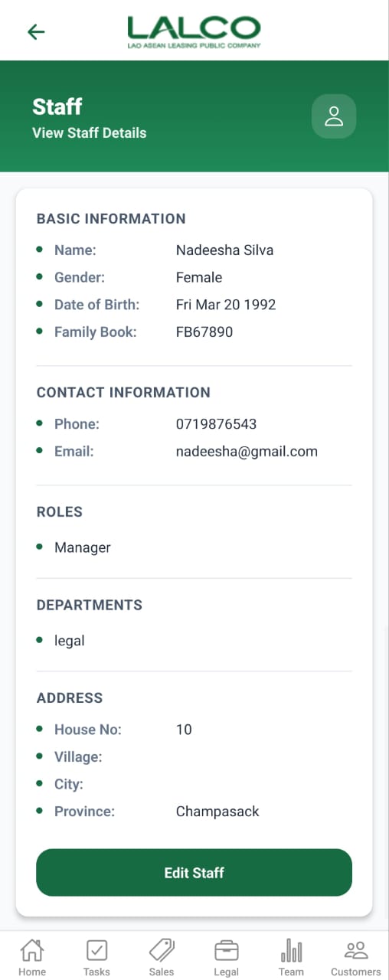Click the LALCO logo
This screenshot has height=980, width=389.
click(194, 31)
